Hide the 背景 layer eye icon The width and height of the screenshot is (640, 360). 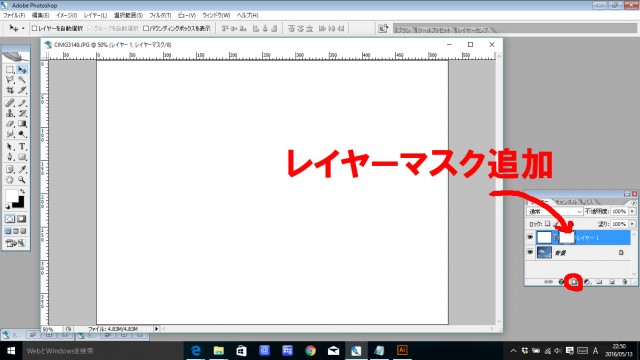[x=530, y=253]
